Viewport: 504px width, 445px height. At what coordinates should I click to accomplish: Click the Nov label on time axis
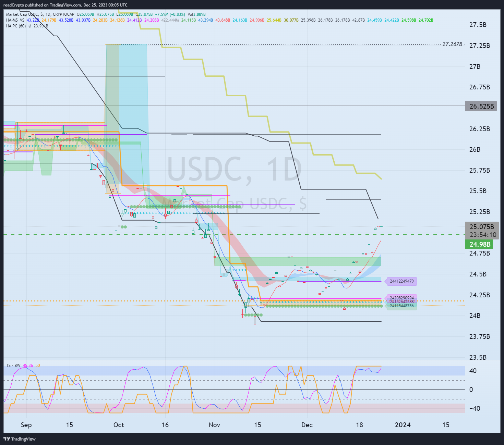click(214, 425)
